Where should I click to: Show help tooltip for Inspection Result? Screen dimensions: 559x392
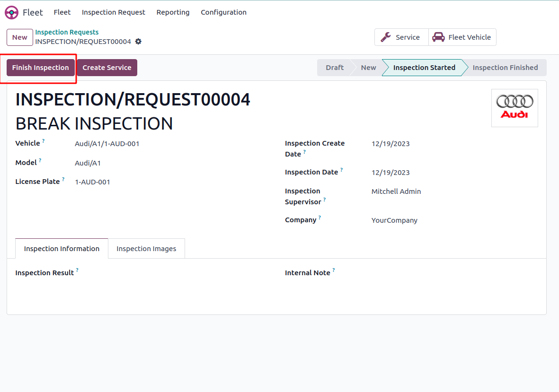click(77, 270)
